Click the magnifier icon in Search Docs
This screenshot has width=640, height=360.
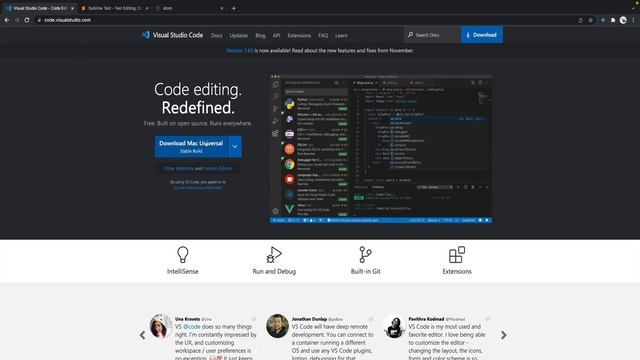[410, 35]
